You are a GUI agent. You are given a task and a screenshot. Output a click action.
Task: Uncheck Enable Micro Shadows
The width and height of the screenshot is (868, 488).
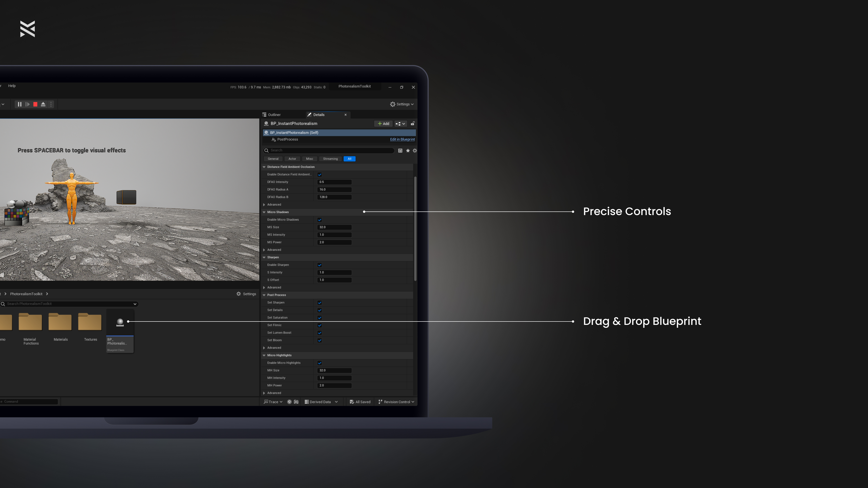point(319,220)
